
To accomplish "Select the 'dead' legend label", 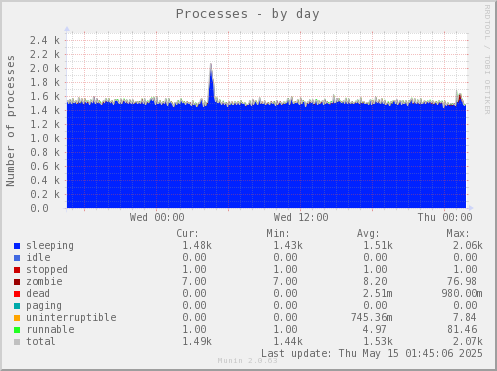I will [38, 293].
